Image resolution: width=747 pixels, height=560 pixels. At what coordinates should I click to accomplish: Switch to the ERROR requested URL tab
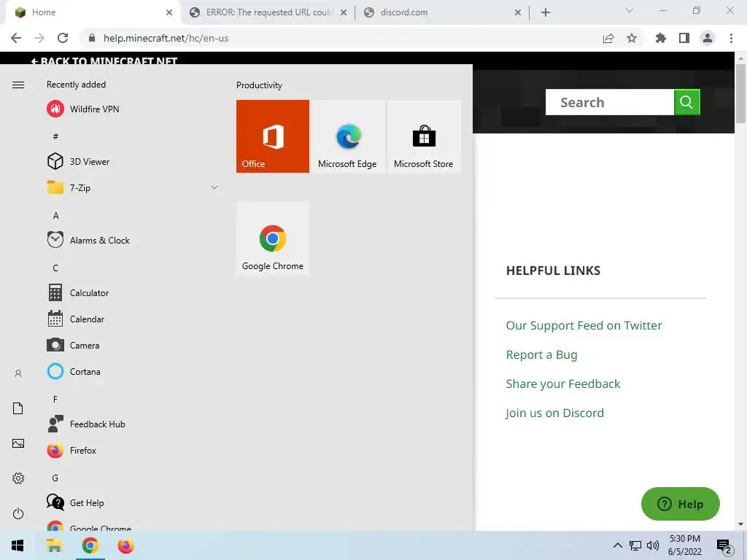[x=269, y=12]
